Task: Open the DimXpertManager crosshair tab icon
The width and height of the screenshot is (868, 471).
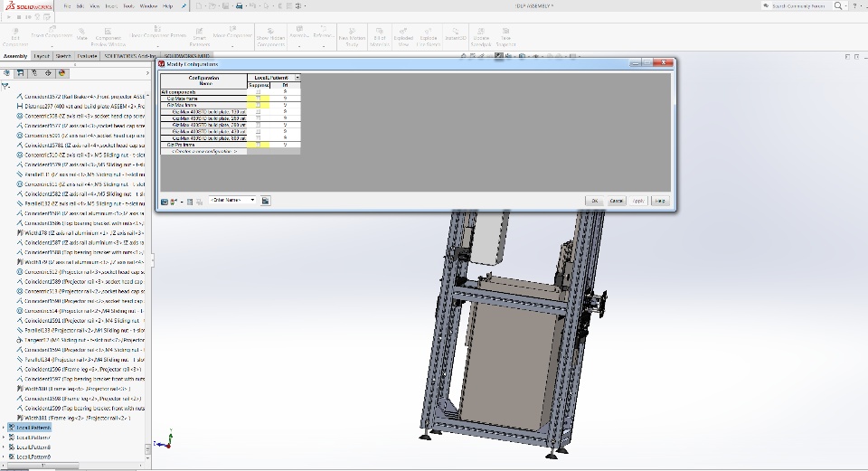Action: (48, 73)
